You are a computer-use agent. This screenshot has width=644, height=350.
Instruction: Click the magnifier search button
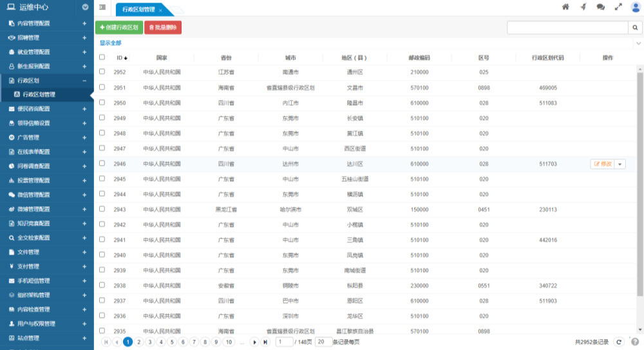tap(635, 28)
